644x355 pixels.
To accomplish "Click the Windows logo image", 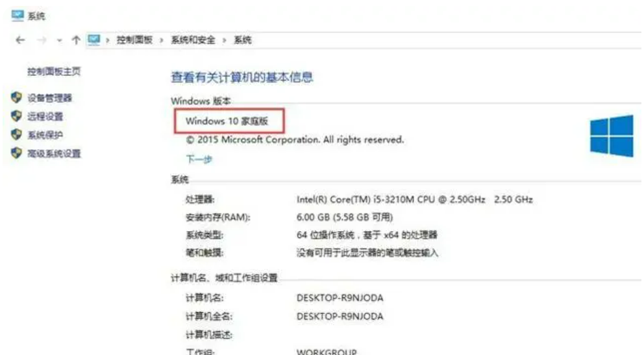I will 612,136.
